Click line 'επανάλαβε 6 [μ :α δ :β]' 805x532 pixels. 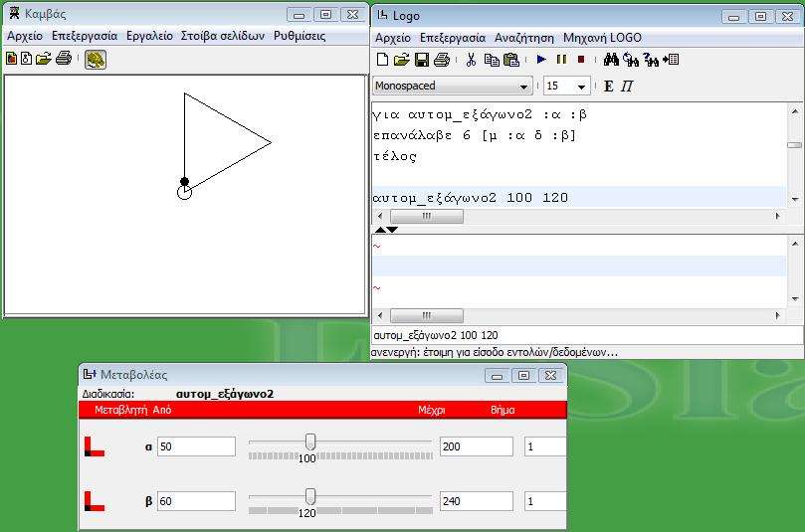click(x=475, y=135)
